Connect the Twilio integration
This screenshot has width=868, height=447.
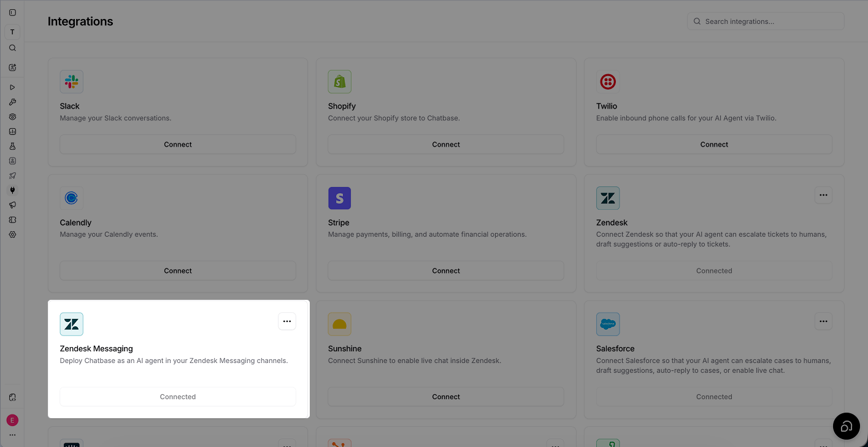pyautogui.click(x=714, y=145)
